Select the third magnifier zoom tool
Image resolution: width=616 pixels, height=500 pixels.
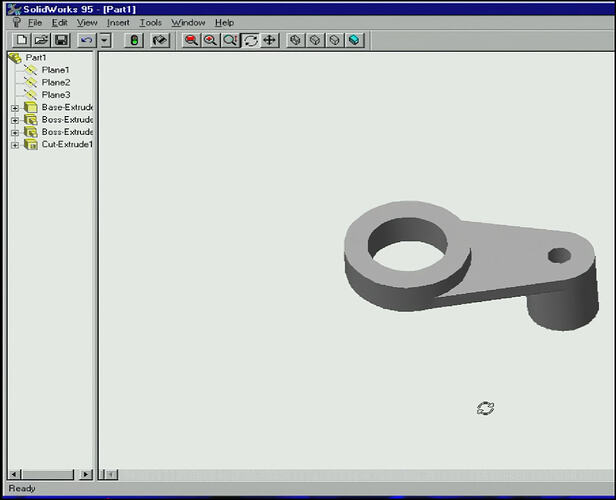pos(230,40)
